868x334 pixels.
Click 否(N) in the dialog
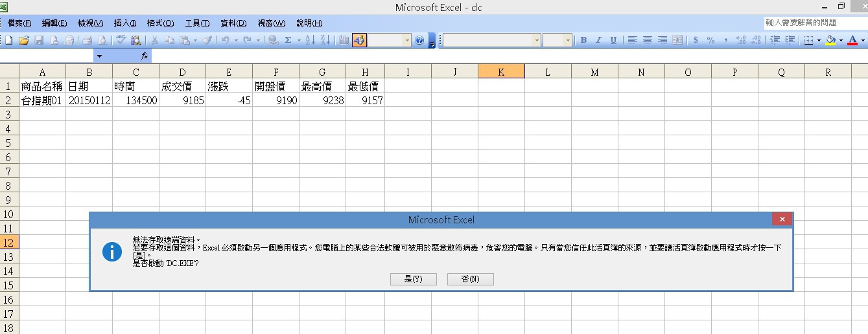pos(471,279)
